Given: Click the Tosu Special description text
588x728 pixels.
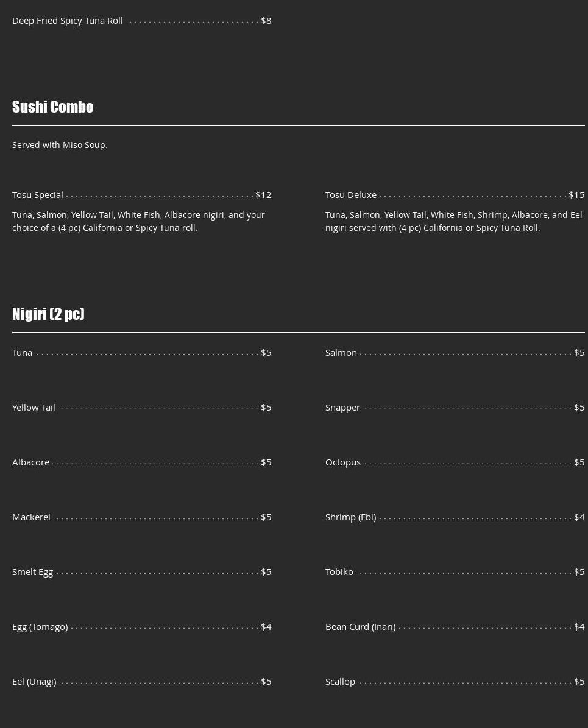Looking at the screenshot, I should [x=138, y=221].
